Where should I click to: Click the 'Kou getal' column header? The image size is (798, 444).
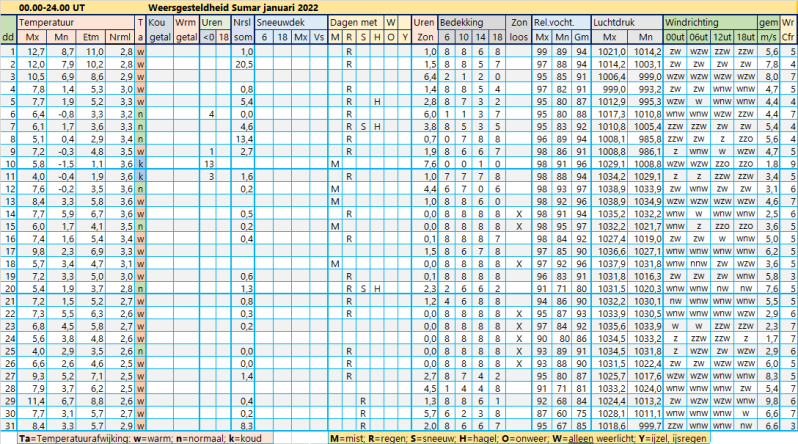[x=158, y=27]
